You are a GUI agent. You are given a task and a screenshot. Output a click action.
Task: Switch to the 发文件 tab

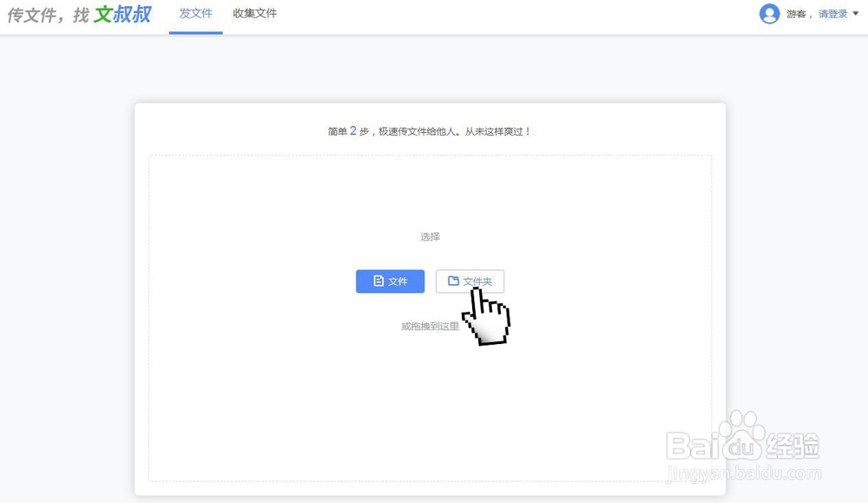click(194, 13)
